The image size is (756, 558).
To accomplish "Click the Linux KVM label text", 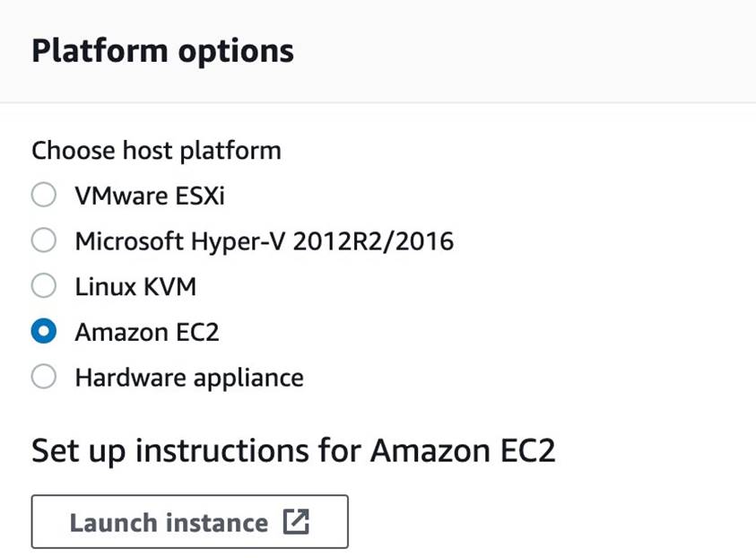I will [136, 286].
